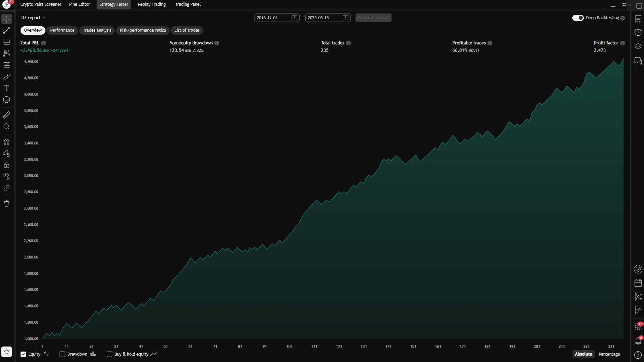
Task: Click the user profile logo
Action: [6, 5]
